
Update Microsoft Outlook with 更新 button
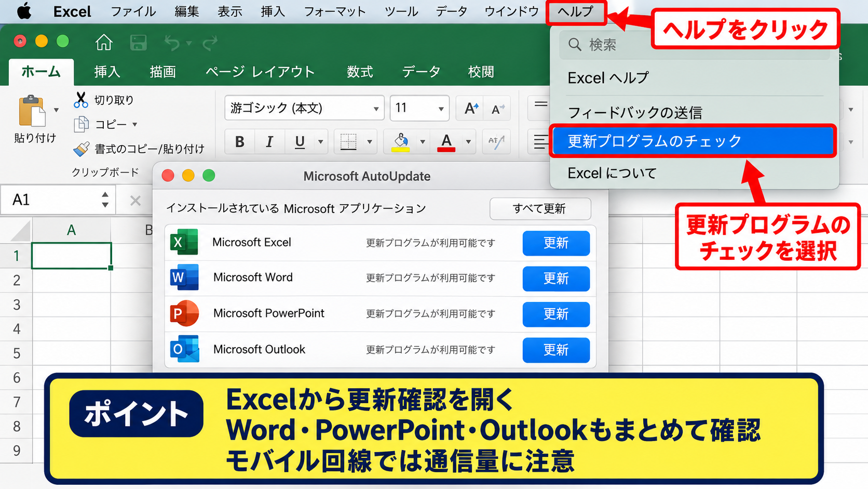click(556, 350)
